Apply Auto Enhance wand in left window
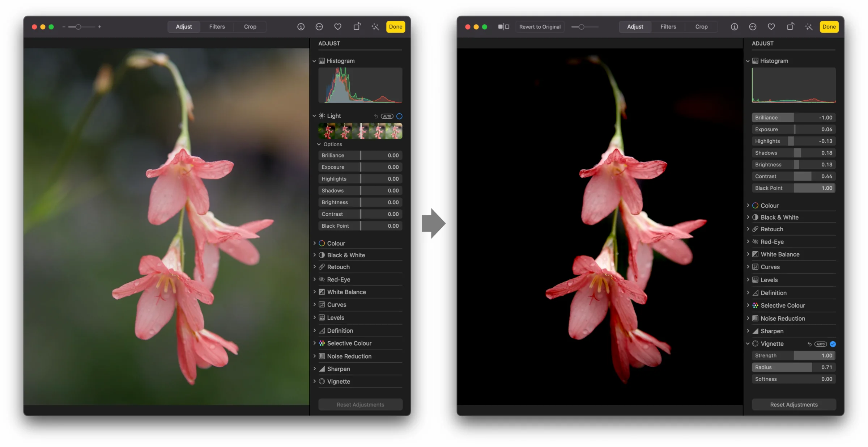This screenshot has height=447, width=868. tap(375, 27)
